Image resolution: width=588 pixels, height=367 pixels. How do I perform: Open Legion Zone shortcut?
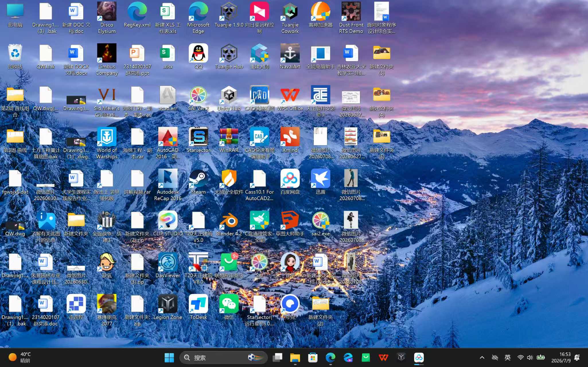point(168,307)
